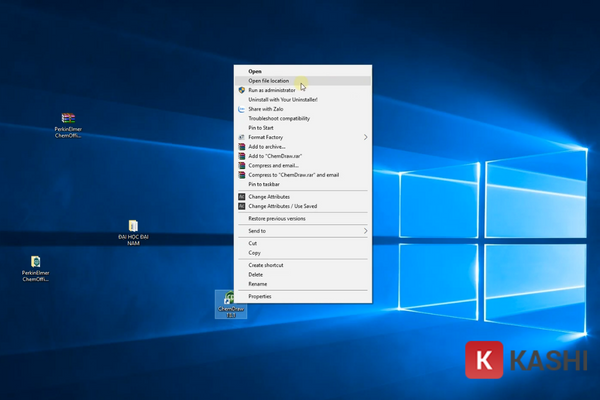Choose Create shortcut
600x400 pixels.
(x=266, y=265)
